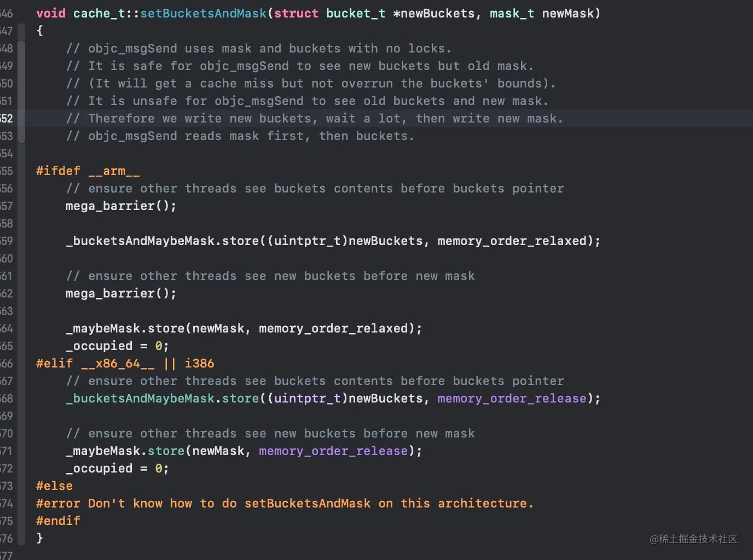Click comment 'objc_msgSend uses mask and buckets'
This screenshot has width=753, height=560.
coord(259,48)
